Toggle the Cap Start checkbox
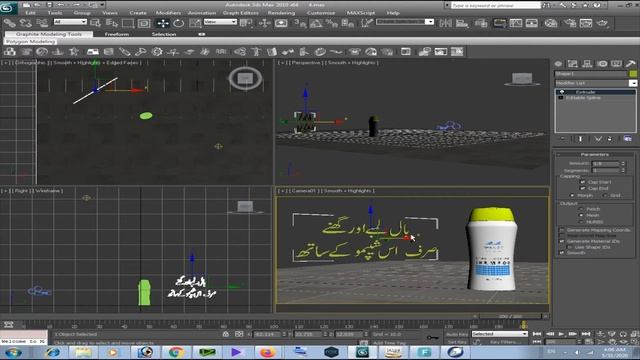 coord(582,182)
